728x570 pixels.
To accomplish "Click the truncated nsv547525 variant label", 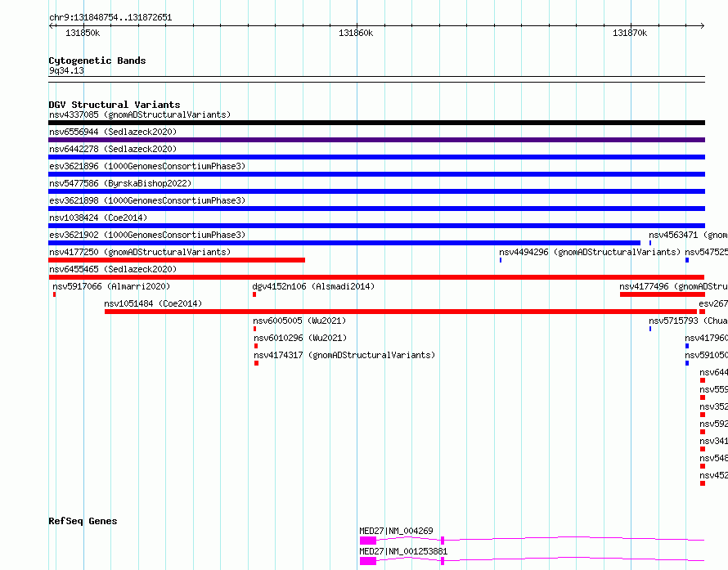I will click(x=706, y=252).
